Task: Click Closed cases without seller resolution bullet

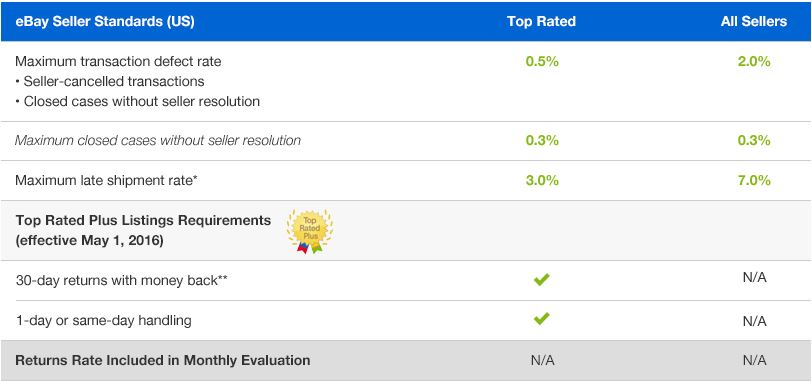Action: [138, 101]
